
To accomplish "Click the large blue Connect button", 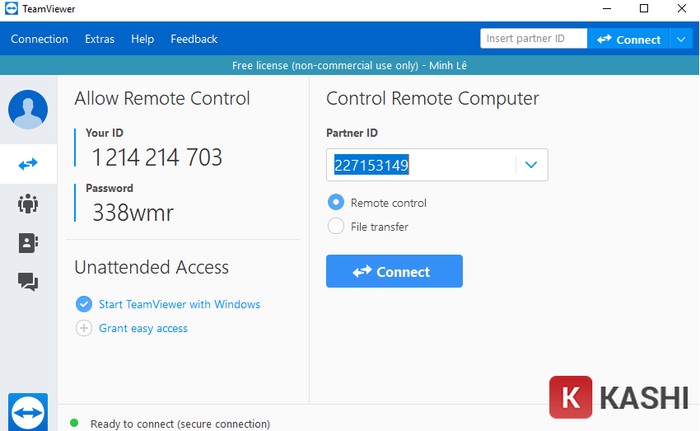I will (x=394, y=271).
